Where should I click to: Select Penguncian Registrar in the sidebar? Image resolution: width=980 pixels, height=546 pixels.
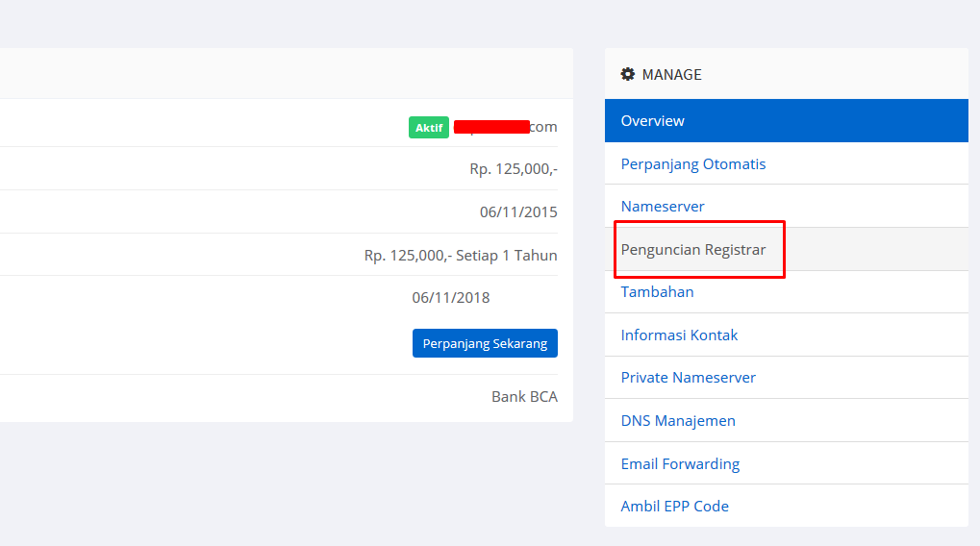[x=693, y=250]
